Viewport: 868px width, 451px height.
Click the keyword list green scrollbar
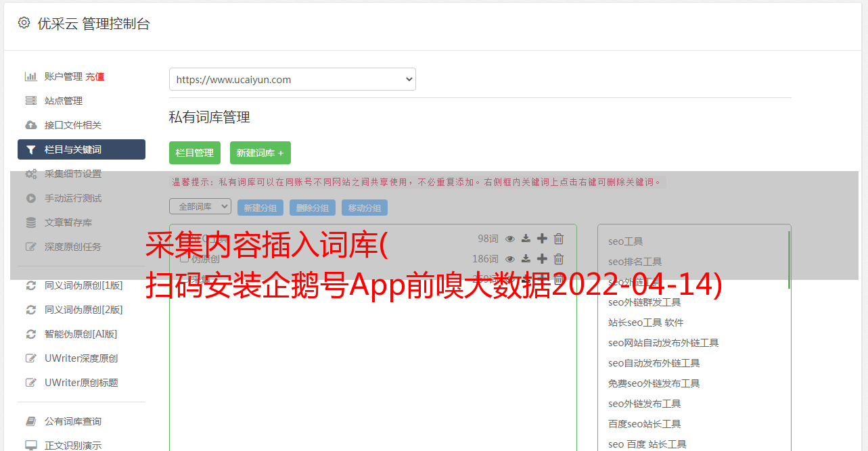(789, 260)
